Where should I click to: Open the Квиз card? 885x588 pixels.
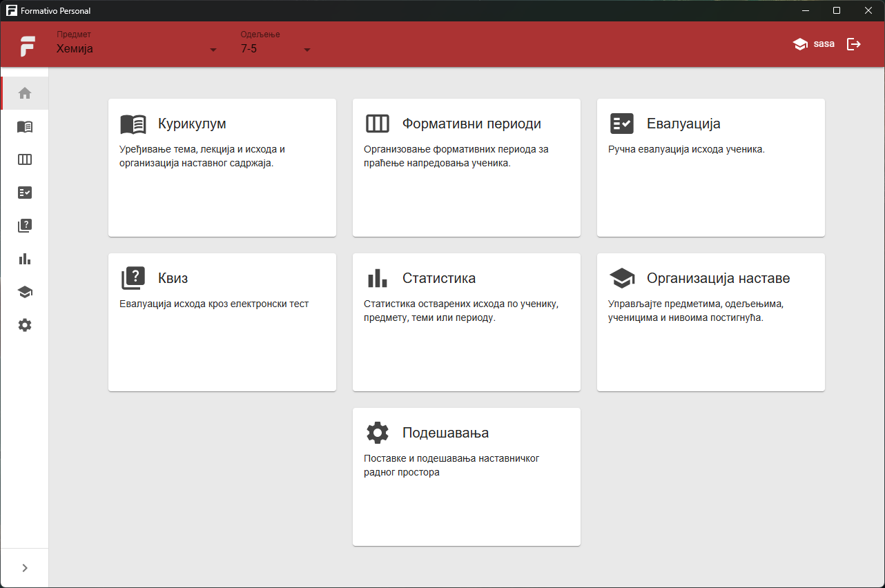tap(222, 322)
